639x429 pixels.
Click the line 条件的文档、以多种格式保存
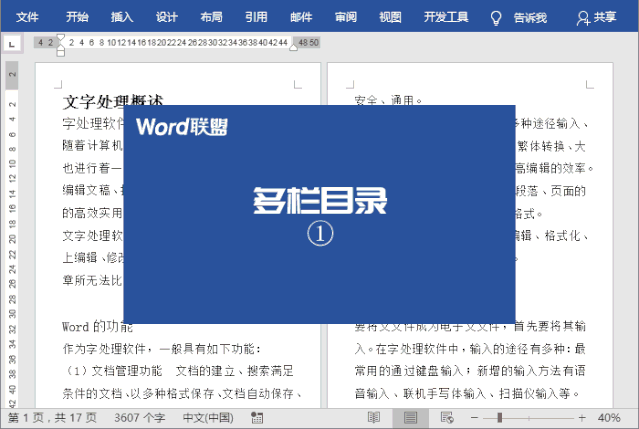coord(182,394)
